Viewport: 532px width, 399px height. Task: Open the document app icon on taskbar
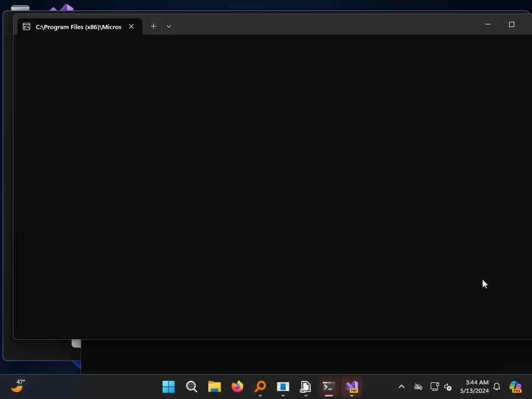[x=305, y=387]
